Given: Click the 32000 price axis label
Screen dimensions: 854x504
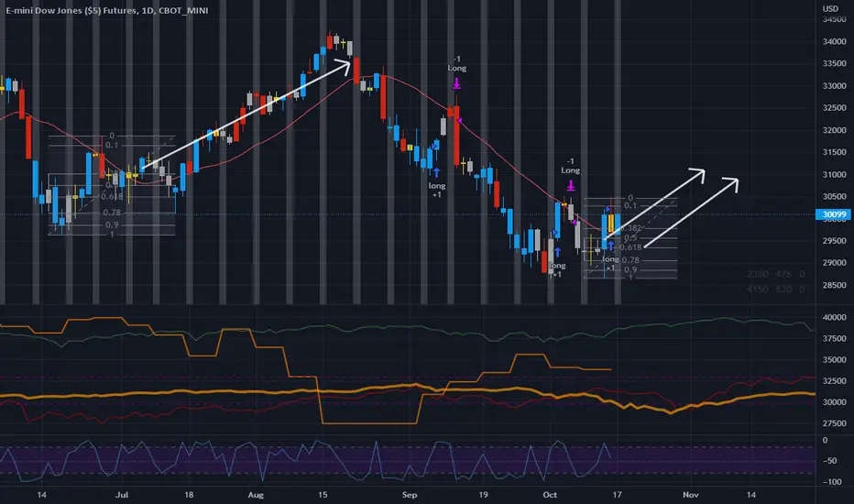Looking at the screenshot, I should click(834, 130).
